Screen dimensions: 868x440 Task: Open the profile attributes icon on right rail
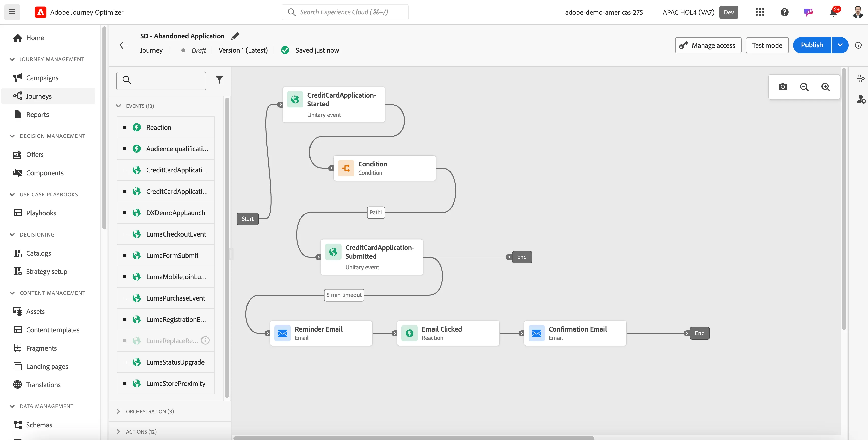[861, 99]
